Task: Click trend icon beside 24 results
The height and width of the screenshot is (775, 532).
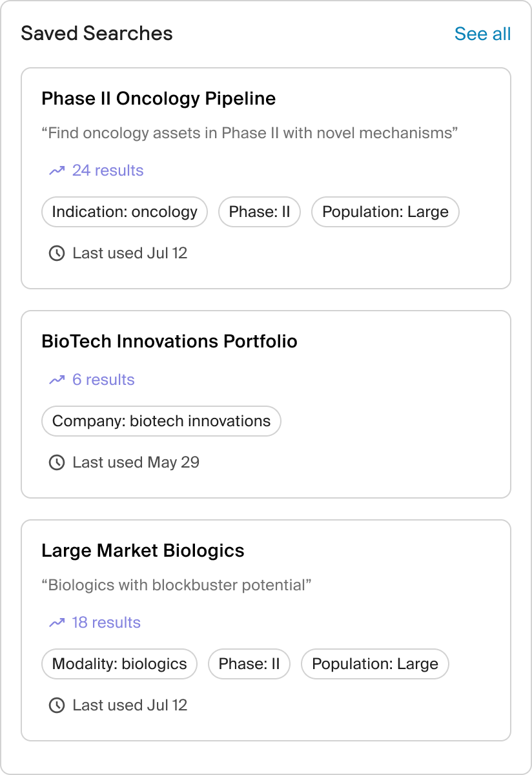Action: coord(57,170)
